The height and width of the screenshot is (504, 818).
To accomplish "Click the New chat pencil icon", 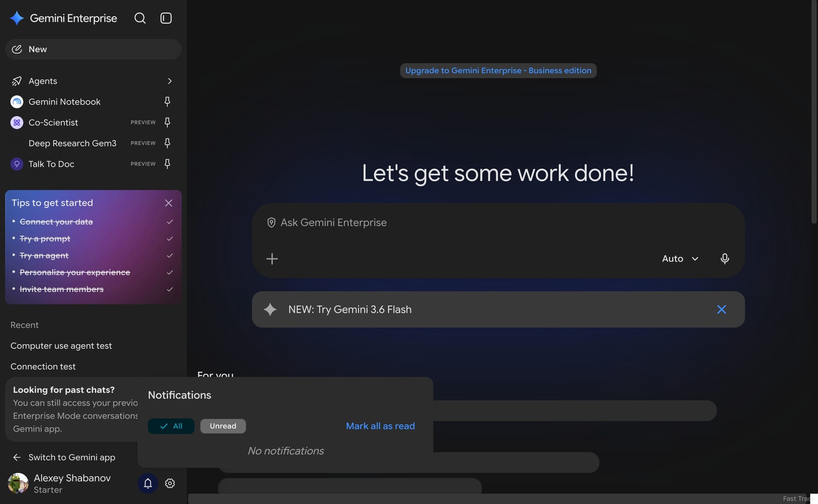I will pos(17,49).
